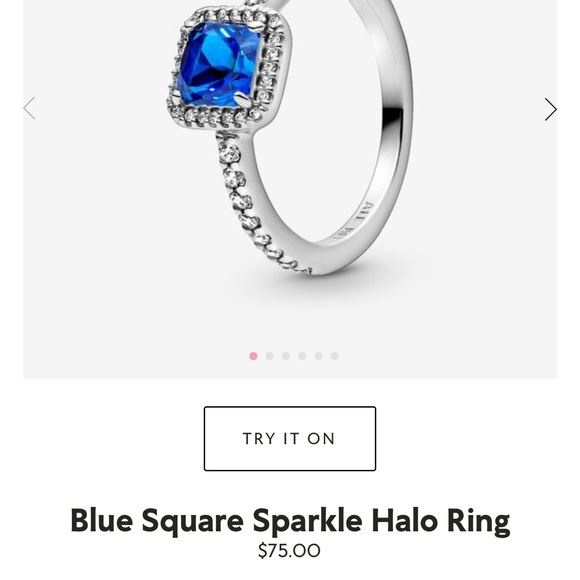The image size is (580, 580).
Task: Go to the next product image arrow
Action: (550, 109)
